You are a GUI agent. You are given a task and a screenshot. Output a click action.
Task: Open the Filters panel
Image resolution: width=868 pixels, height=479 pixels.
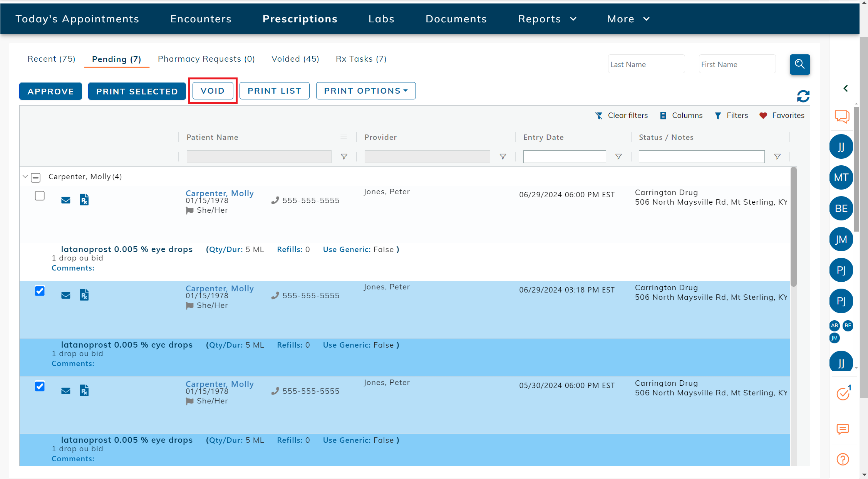click(x=731, y=116)
